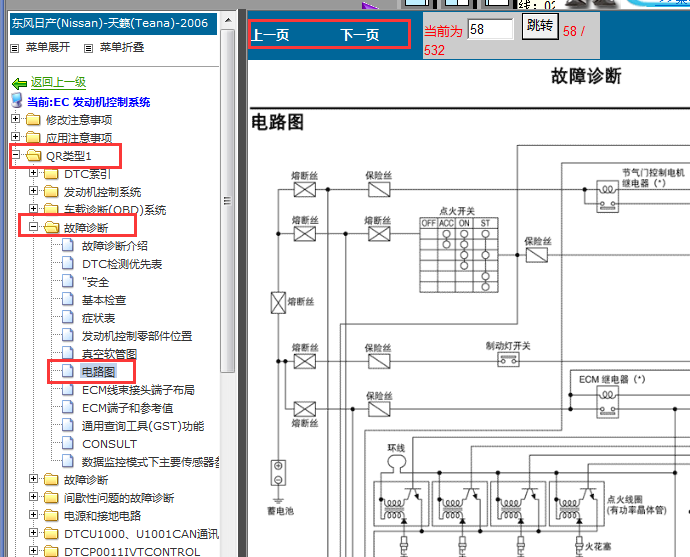Expand the 间歇性问题的故障诊断 folder

(x=33, y=496)
